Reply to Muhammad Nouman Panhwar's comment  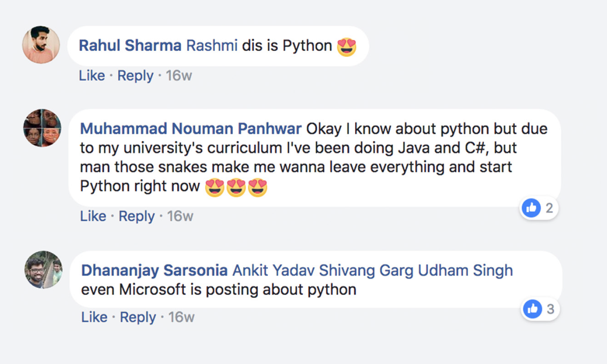pyautogui.click(x=136, y=216)
